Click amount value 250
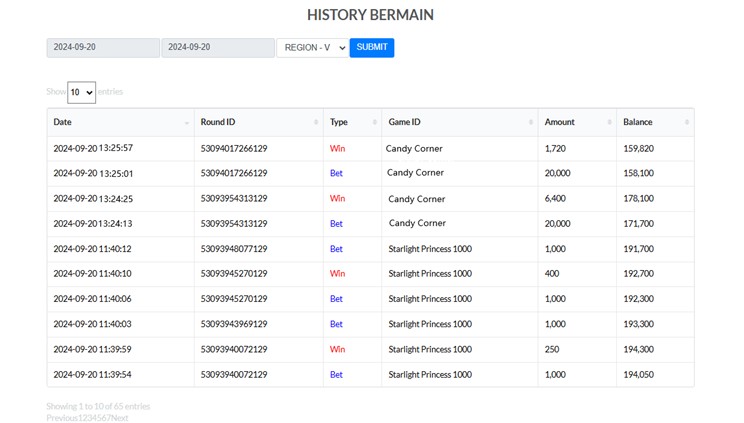This screenshot has width=744, height=423. 552,349
